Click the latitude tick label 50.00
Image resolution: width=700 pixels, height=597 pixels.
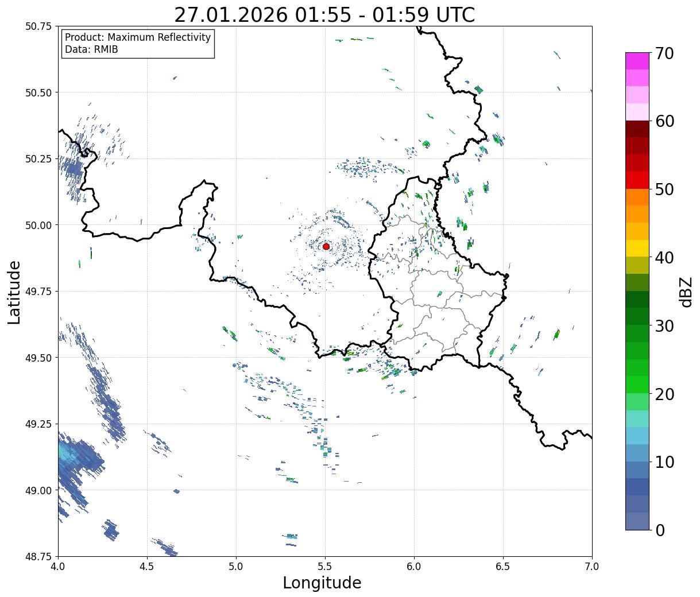(x=38, y=225)
